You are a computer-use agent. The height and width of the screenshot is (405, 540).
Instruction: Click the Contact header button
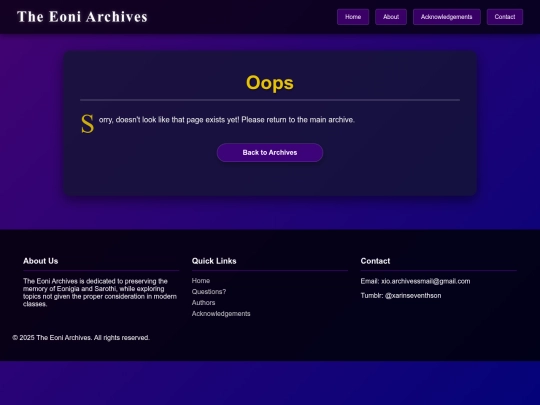click(x=505, y=17)
